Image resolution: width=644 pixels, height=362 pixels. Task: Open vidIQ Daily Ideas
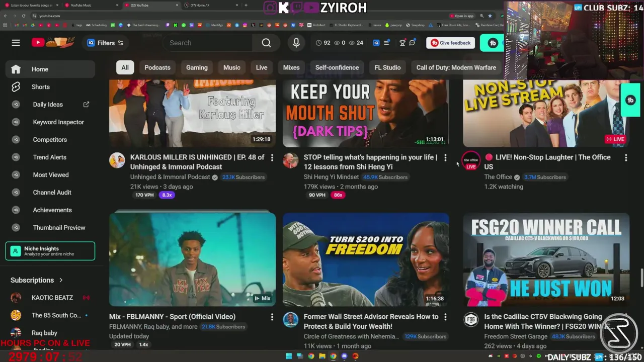(x=48, y=105)
